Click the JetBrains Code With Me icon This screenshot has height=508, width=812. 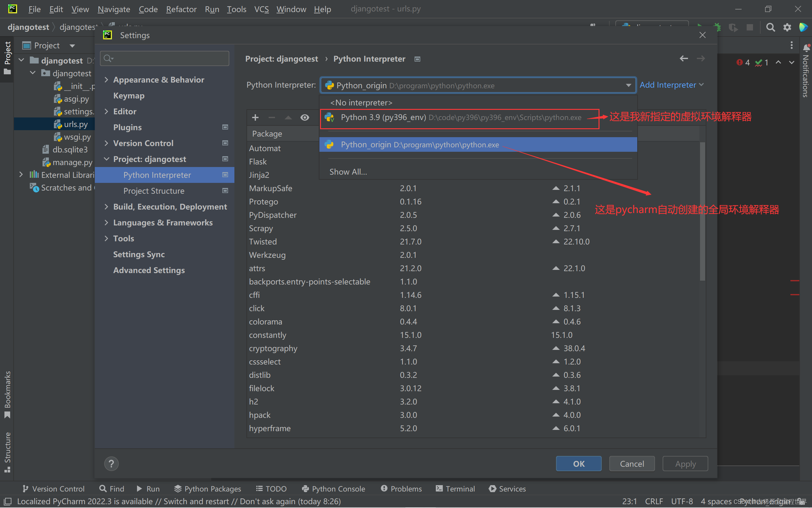point(803,28)
